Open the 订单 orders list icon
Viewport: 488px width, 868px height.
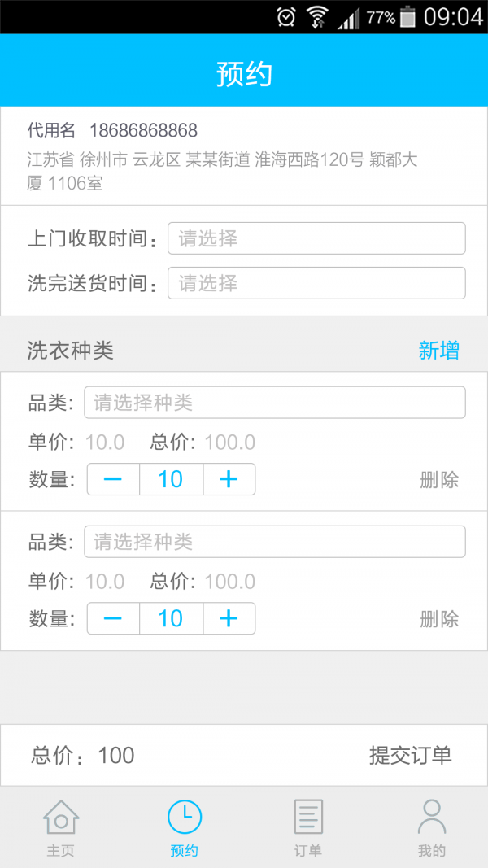tap(308, 817)
